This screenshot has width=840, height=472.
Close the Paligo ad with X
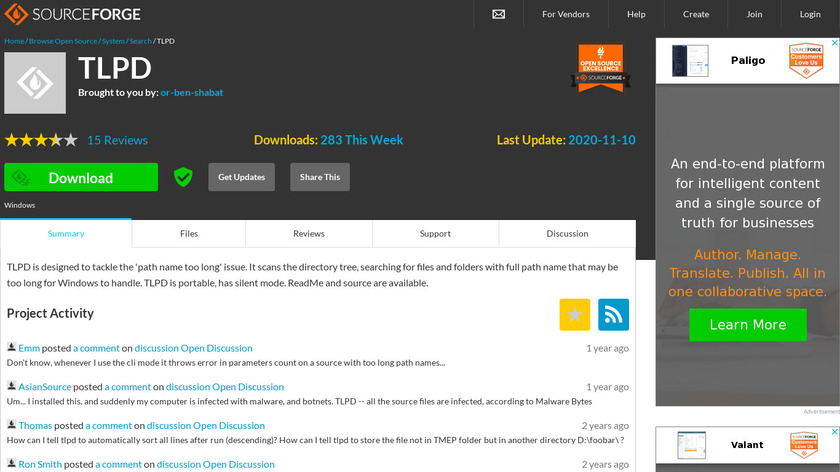tap(834, 43)
